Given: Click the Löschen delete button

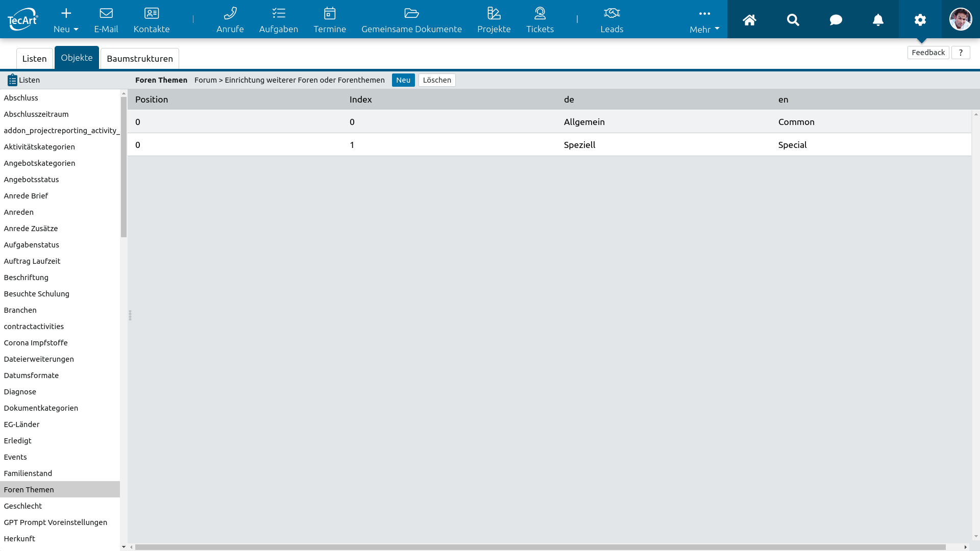Looking at the screenshot, I should tap(437, 80).
